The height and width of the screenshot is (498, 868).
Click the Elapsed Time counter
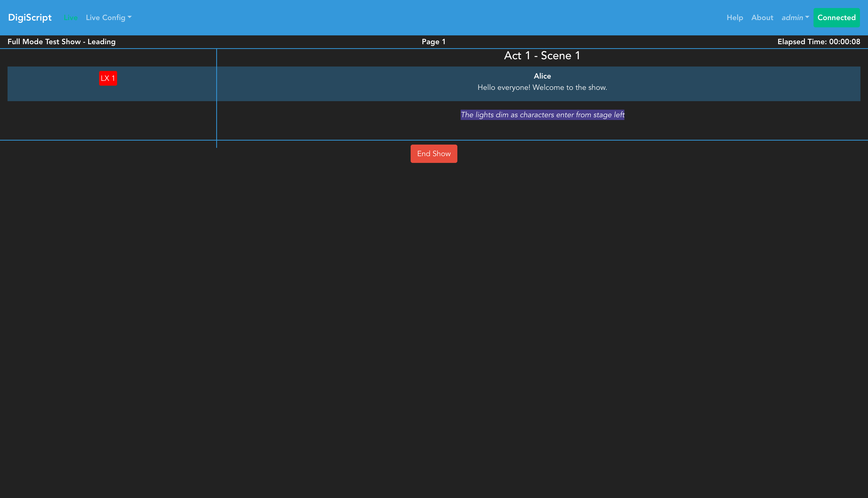pyautogui.click(x=818, y=42)
